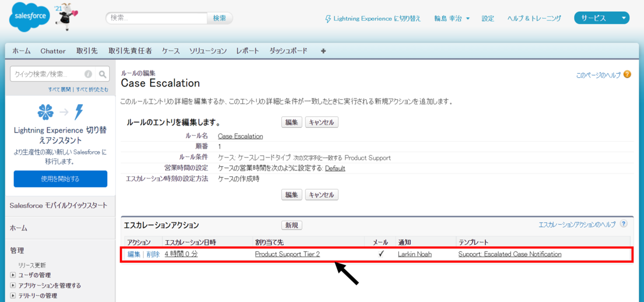Screen dimensions: 644x302
Task: Click エスカレーションアクションのヘルプ link
Action: [x=577, y=225]
